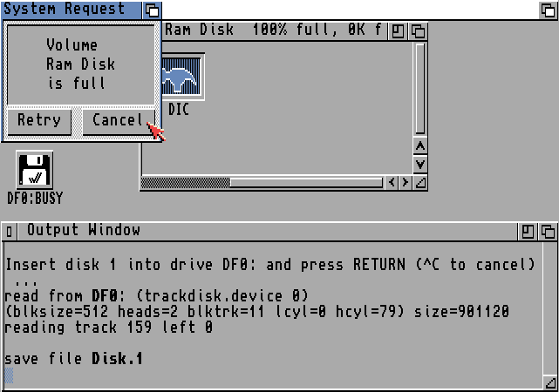Click the Ram Disk window depth gadget
This screenshot has height=392, width=559.
(418, 31)
